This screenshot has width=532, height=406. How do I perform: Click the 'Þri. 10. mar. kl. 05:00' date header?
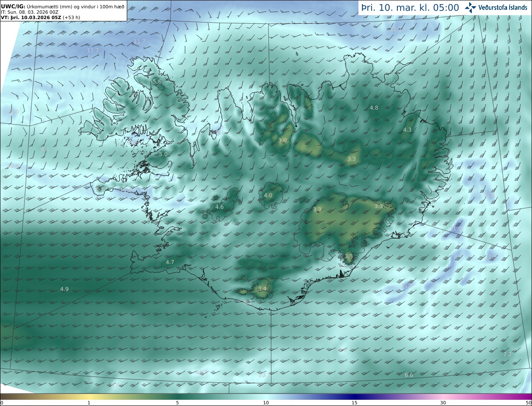click(x=410, y=7)
